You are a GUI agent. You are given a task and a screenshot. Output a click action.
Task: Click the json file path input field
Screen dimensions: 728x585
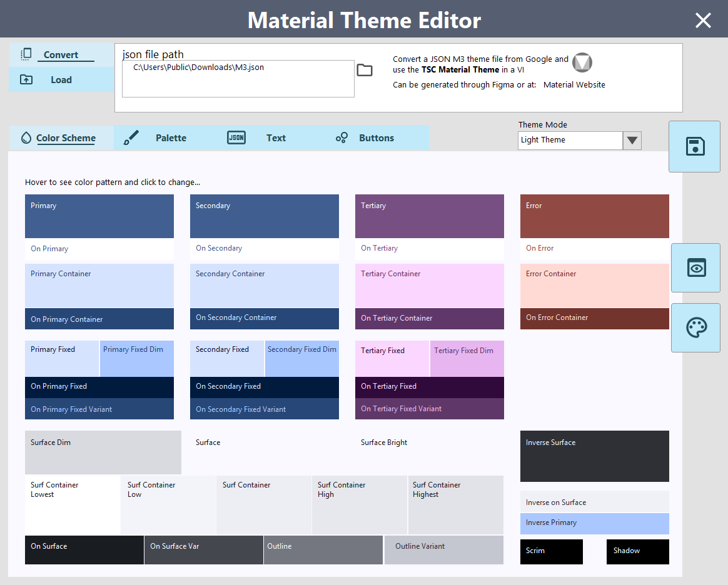click(238, 79)
